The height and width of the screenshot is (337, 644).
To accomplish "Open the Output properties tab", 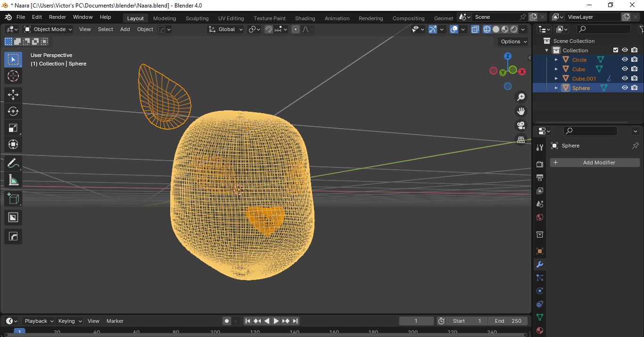I will (540, 178).
